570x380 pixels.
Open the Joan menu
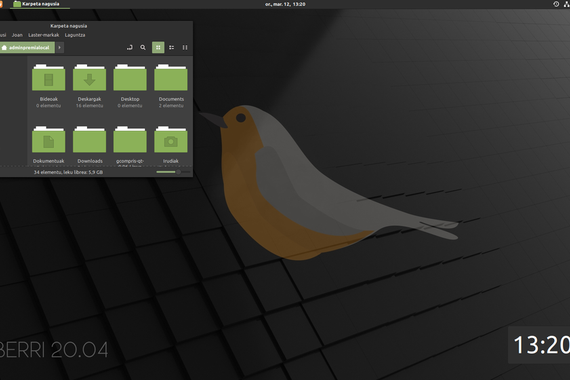point(17,35)
